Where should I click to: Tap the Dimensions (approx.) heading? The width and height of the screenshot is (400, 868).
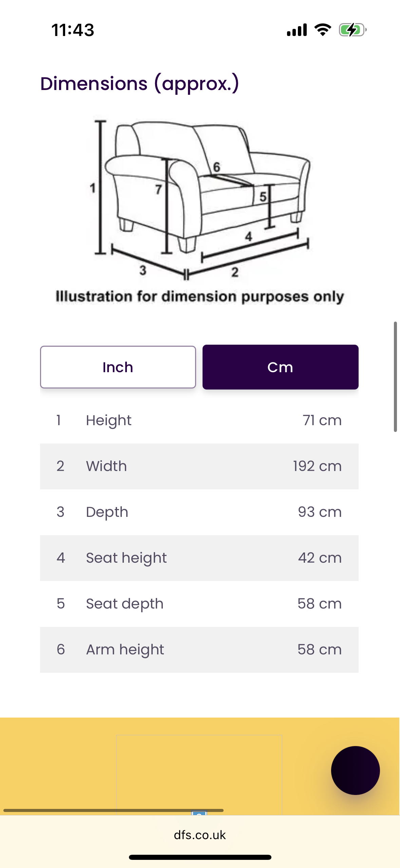coord(139,84)
